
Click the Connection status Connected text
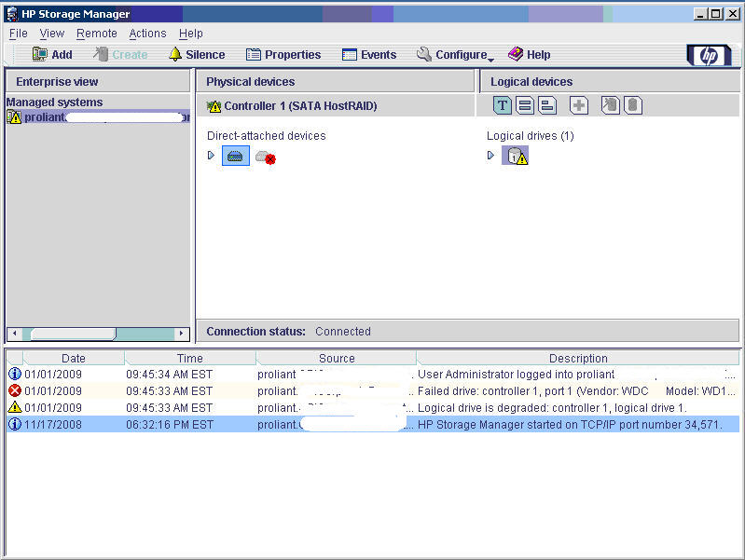(x=343, y=332)
